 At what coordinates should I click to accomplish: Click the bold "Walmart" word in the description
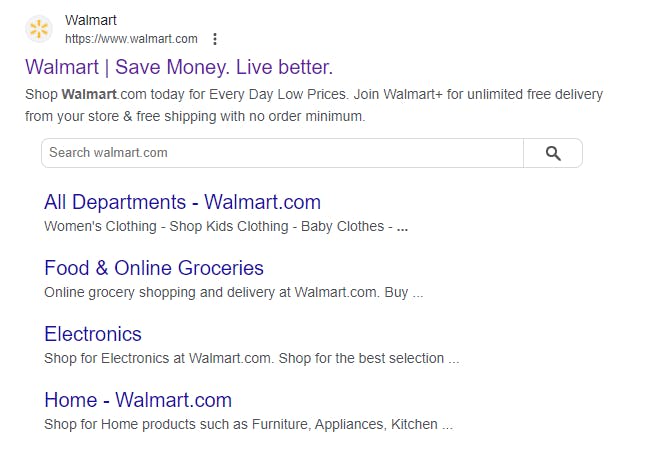89,94
